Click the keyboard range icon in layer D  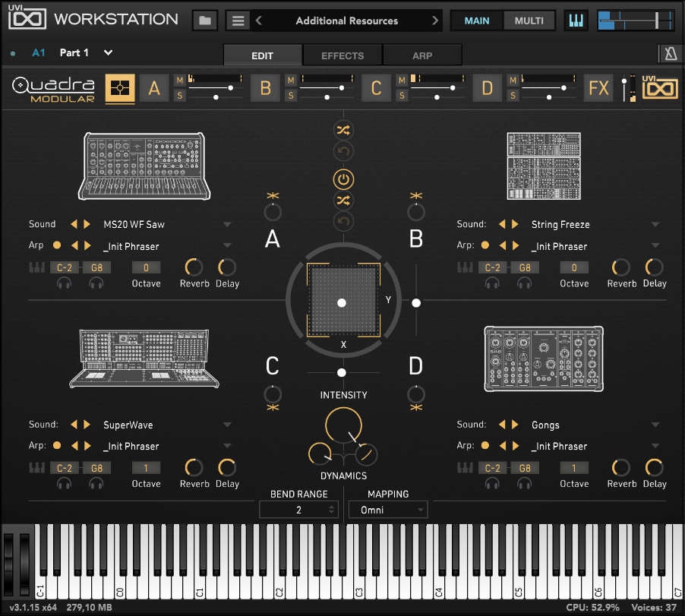465,468
